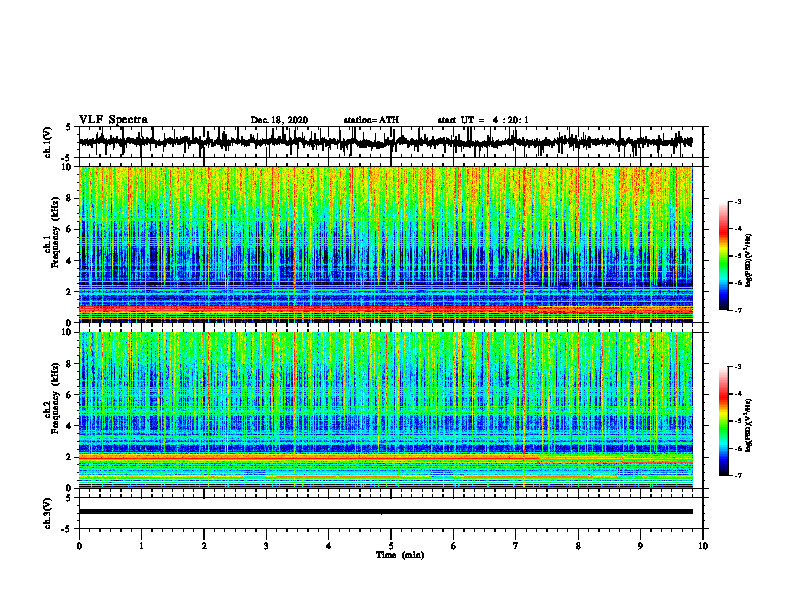Click the ch.2 "Frequency (kHz)" axis label

[x=55, y=398]
